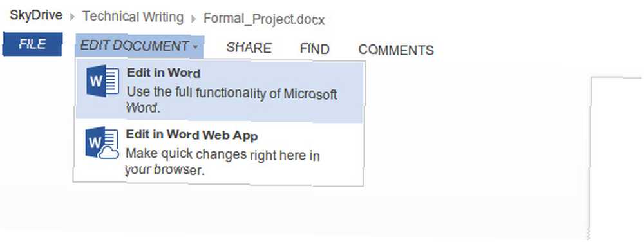This screenshot has height=242, width=644.
Task: Select FIND in the toolbar
Action: point(315,49)
